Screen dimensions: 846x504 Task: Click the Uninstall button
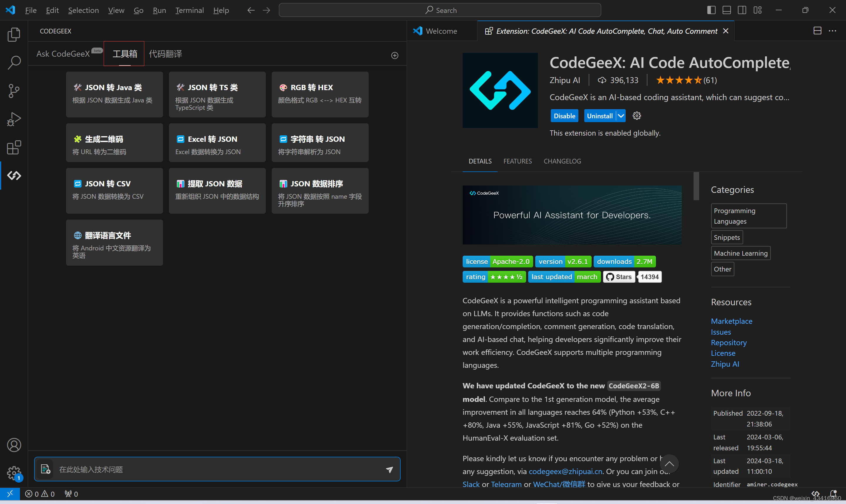click(x=600, y=116)
